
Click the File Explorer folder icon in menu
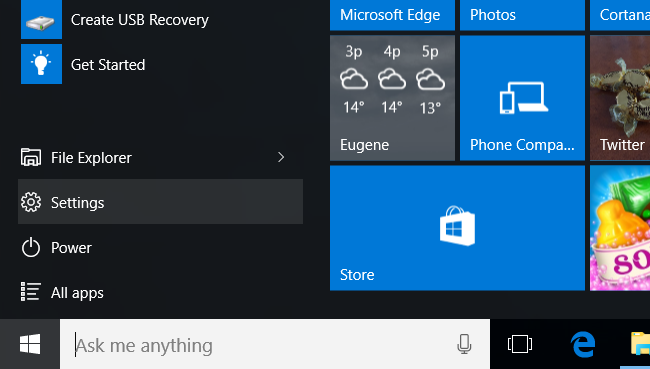coord(31,157)
